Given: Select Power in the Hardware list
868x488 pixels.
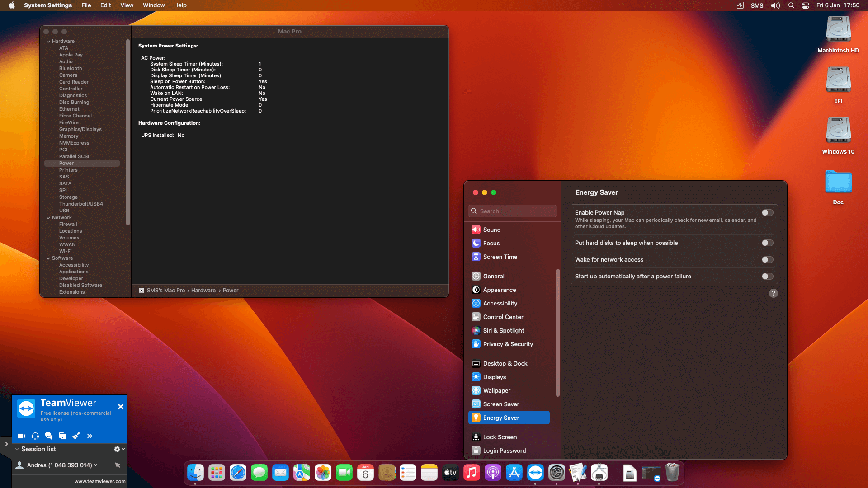Looking at the screenshot, I should point(66,163).
